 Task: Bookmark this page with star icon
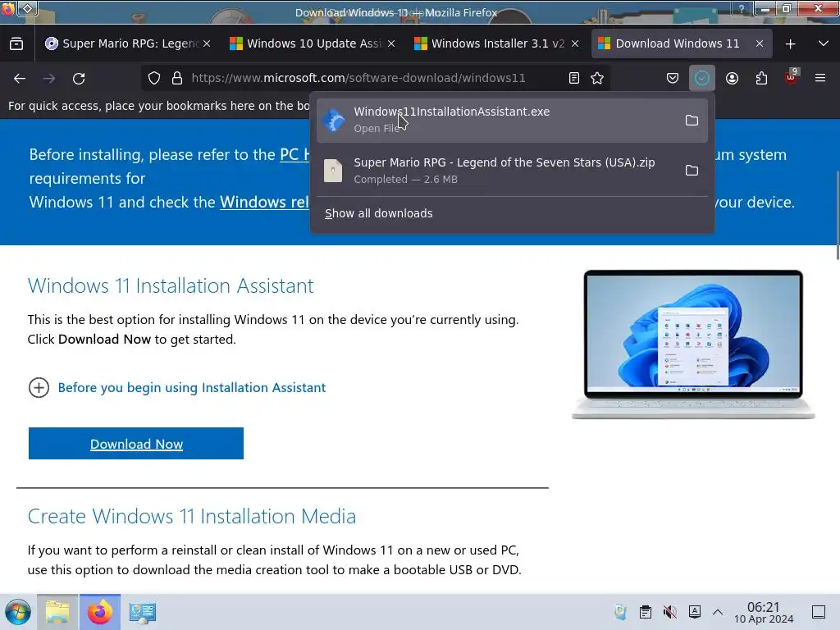[x=597, y=78]
